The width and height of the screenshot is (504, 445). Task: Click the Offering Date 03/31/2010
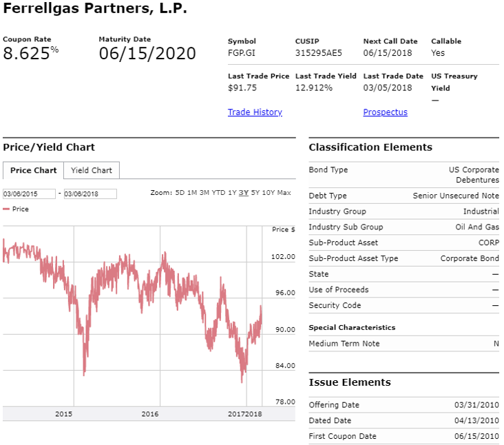point(476,405)
